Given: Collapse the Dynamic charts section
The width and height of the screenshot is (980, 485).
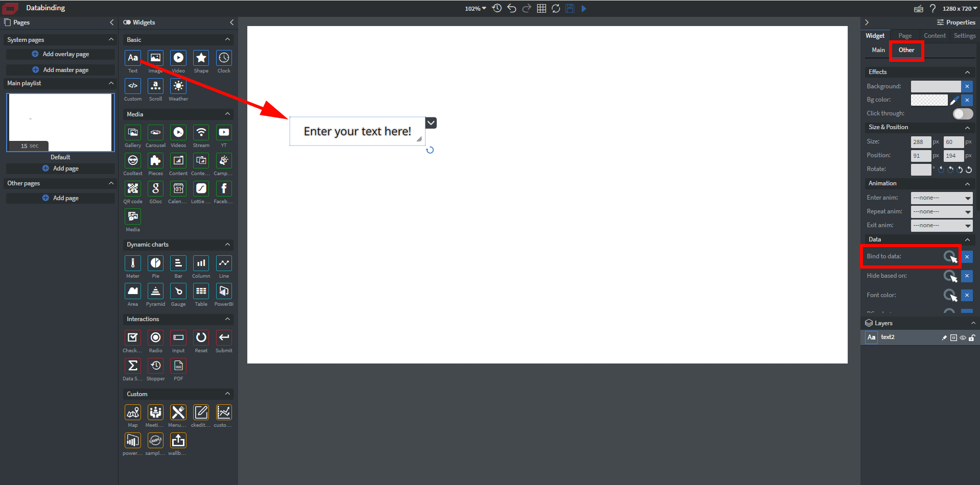Looking at the screenshot, I should 227,245.
